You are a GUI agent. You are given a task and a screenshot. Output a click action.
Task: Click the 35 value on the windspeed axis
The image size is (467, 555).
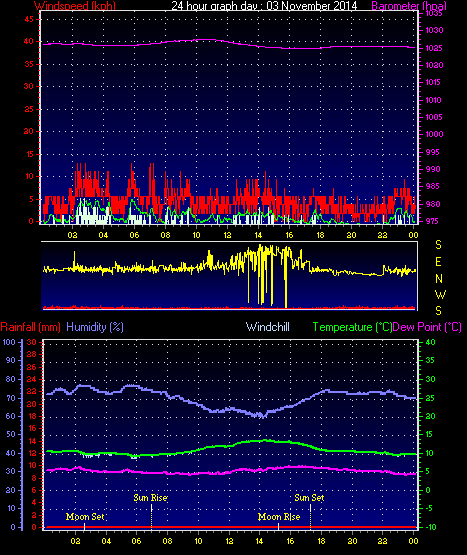(x=29, y=64)
